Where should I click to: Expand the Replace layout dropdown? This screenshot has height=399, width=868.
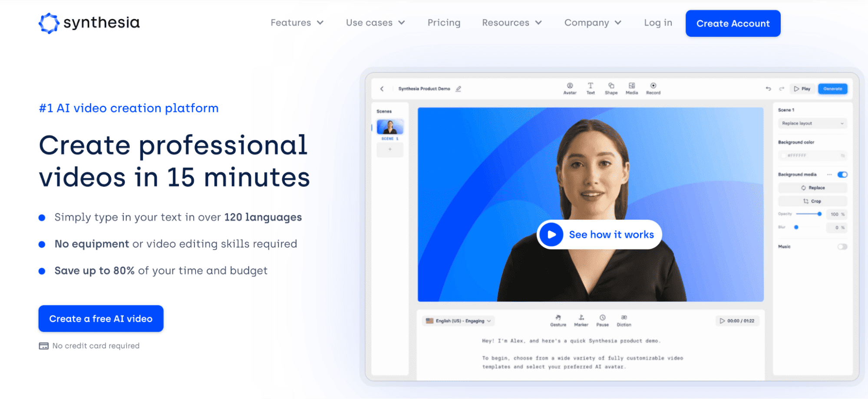pos(812,124)
